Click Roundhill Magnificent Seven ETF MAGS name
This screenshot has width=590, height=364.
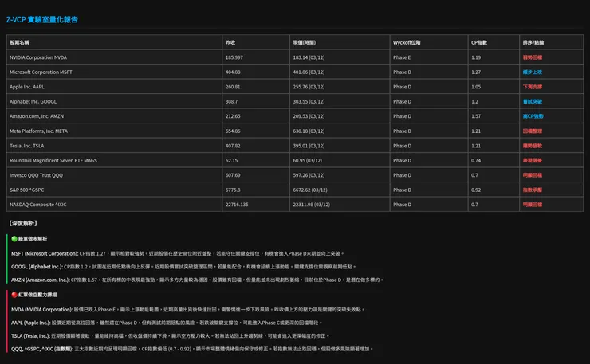point(53,161)
